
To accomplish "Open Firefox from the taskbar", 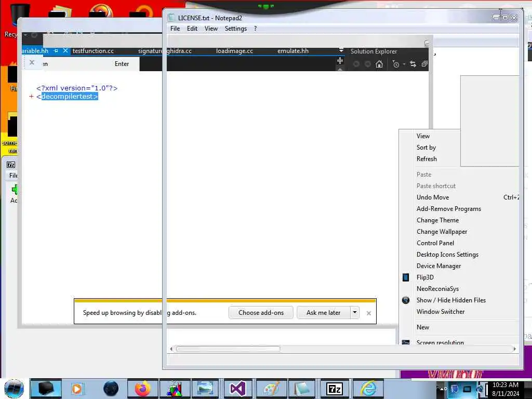I will tap(142, 389).
